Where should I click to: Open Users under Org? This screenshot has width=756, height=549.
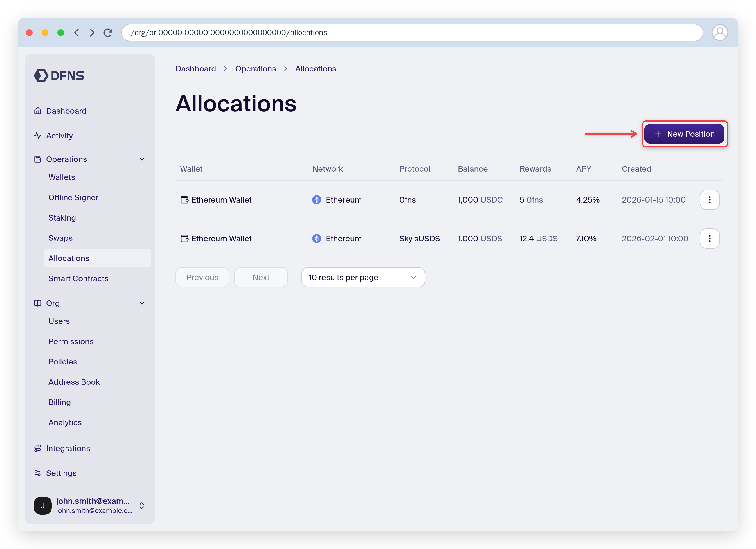pos(59,321)
